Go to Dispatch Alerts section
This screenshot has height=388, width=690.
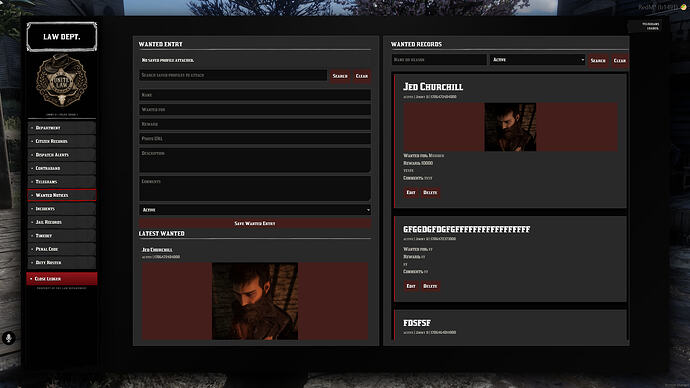pyautogui.click(x=62, y=155)
